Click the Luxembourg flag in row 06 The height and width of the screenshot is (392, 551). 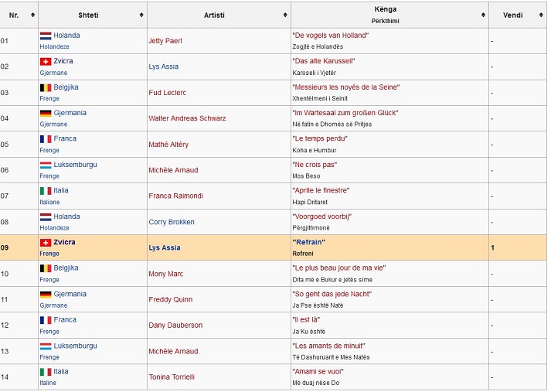pyautogui.click(x=46, y=165)
